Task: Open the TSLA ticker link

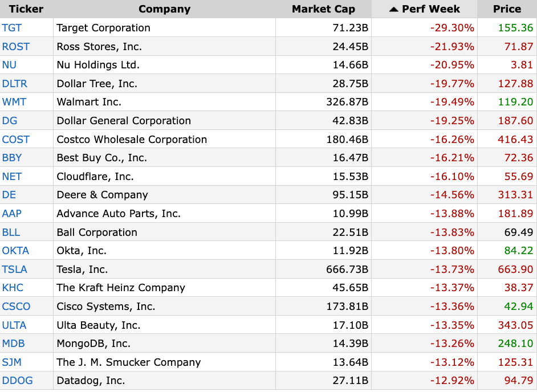Action: tap(15, 269)
